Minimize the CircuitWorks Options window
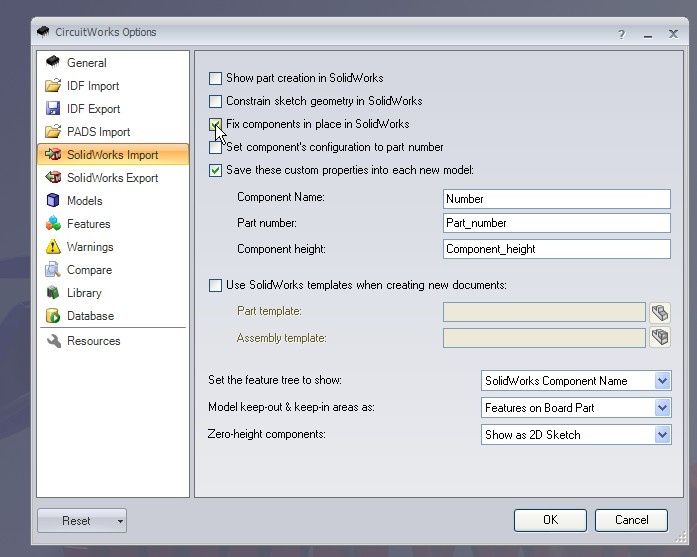697x557 pixels. (x=648, y=35)
